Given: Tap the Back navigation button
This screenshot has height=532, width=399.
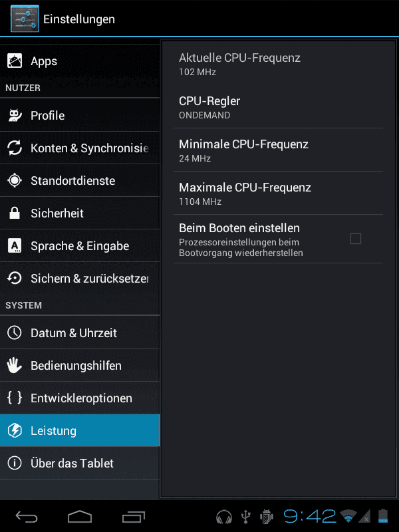Looking at the screenshot, I should [27, 517].
